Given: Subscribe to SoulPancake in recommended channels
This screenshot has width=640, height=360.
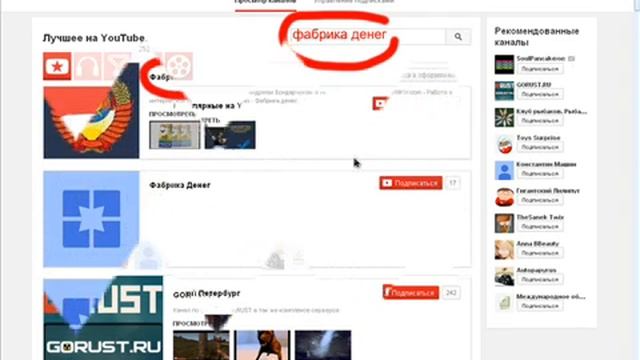Looking at the screenshot, I should (540, 69).
